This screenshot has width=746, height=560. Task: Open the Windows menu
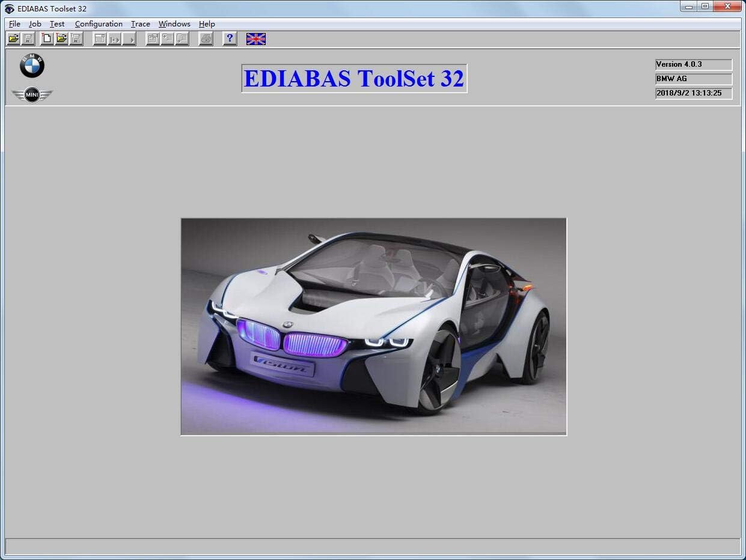[x=174, y=24]
